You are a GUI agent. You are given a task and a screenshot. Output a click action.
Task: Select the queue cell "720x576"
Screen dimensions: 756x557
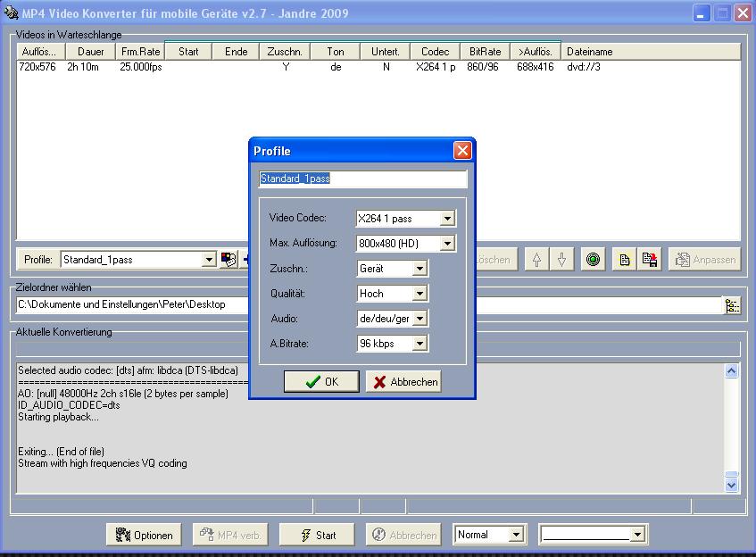[x=37, y=67]
